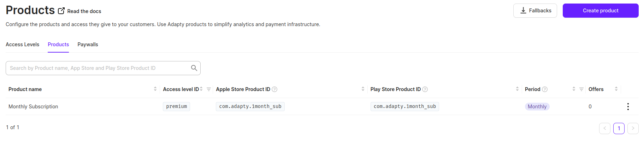
Task: Open the Read the docs link
Action: coord(84,11)
